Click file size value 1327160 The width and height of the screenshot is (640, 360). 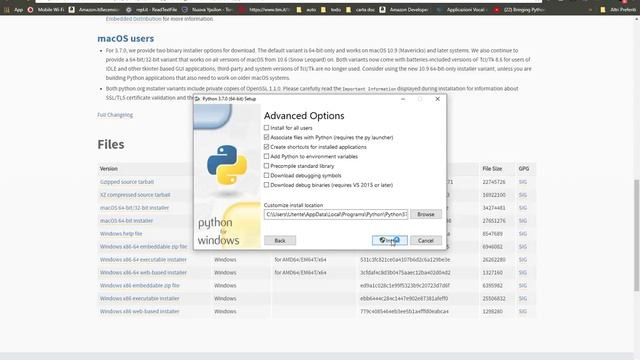493,272
